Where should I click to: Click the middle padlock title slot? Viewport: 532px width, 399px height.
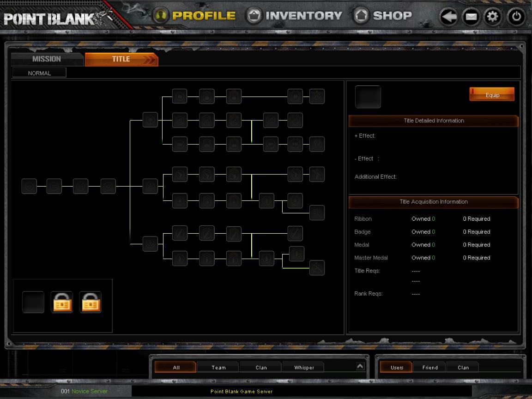coord(62,302)
